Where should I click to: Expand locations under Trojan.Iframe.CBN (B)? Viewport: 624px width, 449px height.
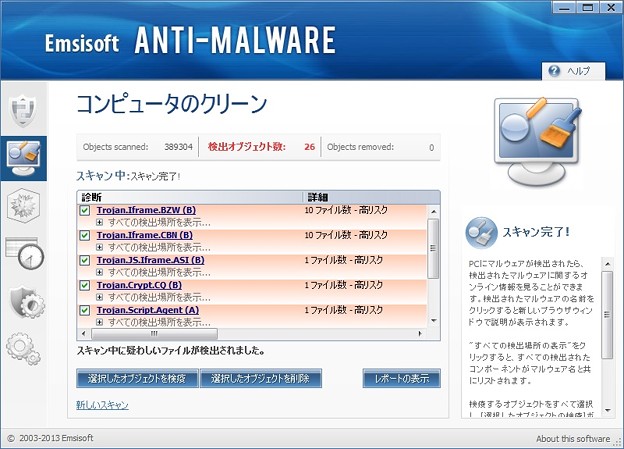[x=99, y=247]
